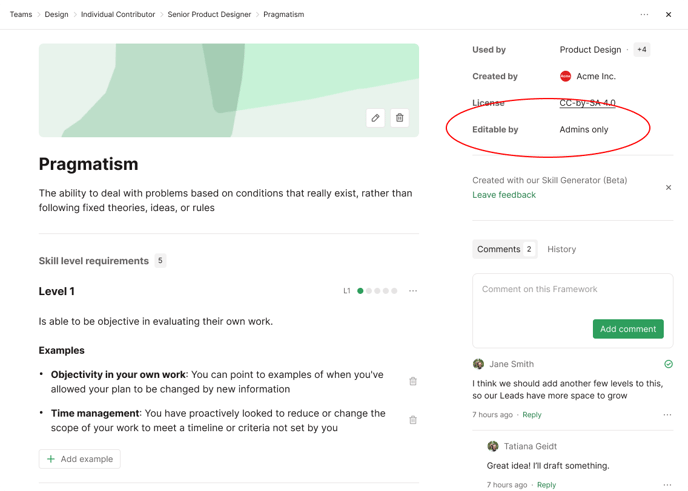Screen dimensions: 688x491
Task: Select the Comments tab
Action: pos(505,249)
